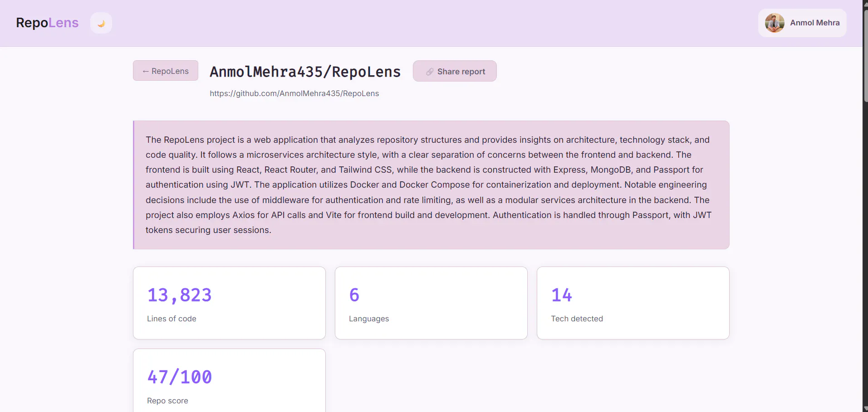Click the left arrow in the back button

pyautogui.click(x=146, y=71)
